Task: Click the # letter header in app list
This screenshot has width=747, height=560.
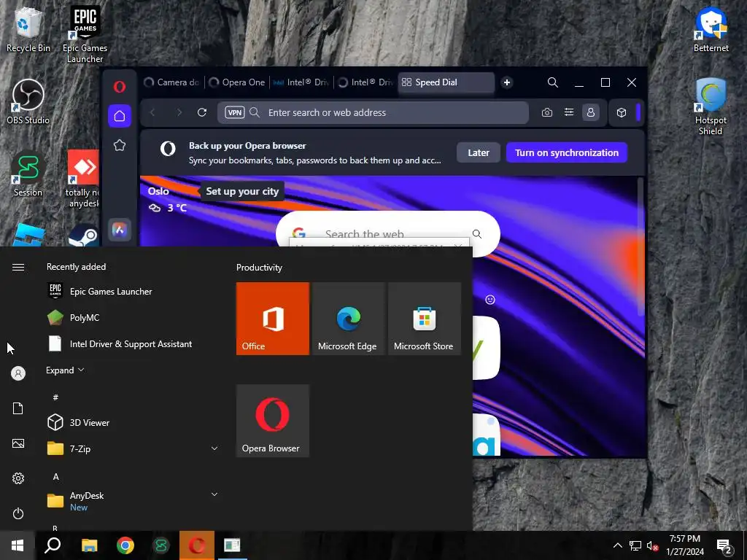Action: click(x=55, y=397)
